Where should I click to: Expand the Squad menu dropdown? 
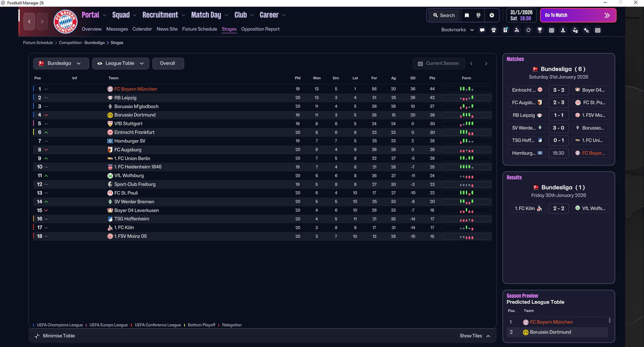134,15
